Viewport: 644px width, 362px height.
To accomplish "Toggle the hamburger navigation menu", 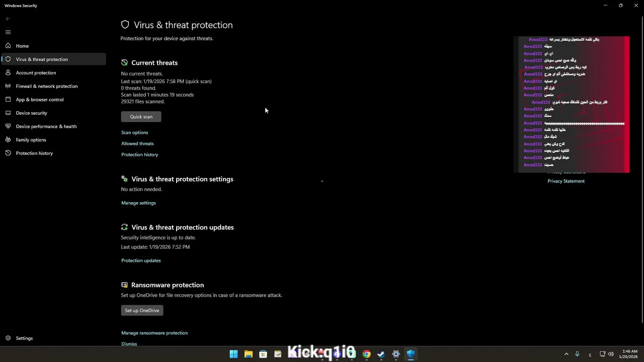I will point(8,32).
